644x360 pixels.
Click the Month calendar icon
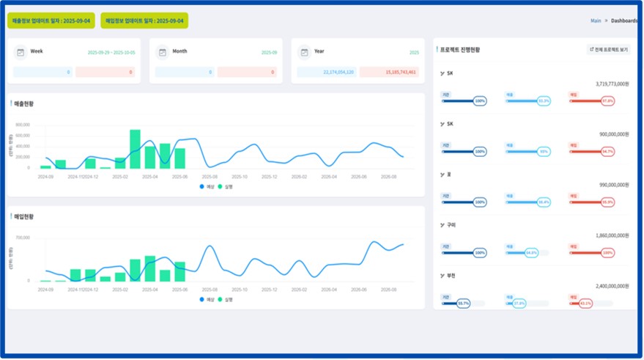tap(163, 53)
